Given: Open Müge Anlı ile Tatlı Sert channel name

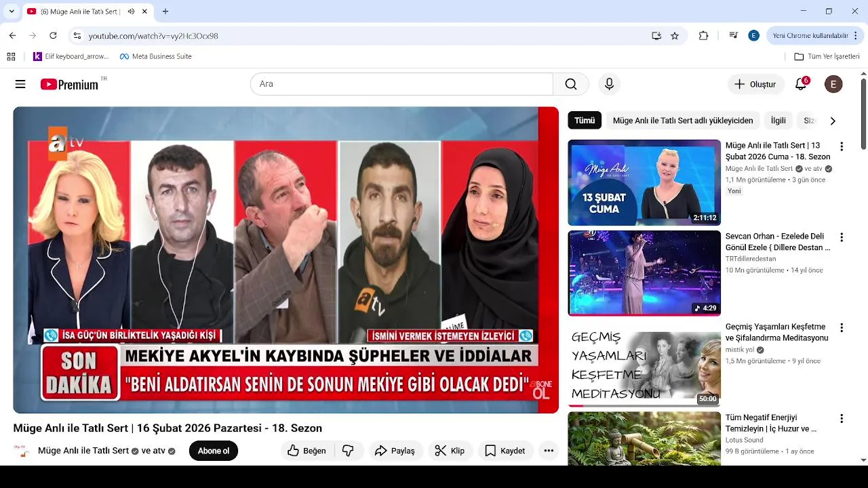Looking at the screenshot, I should click(x=83, y=451).
